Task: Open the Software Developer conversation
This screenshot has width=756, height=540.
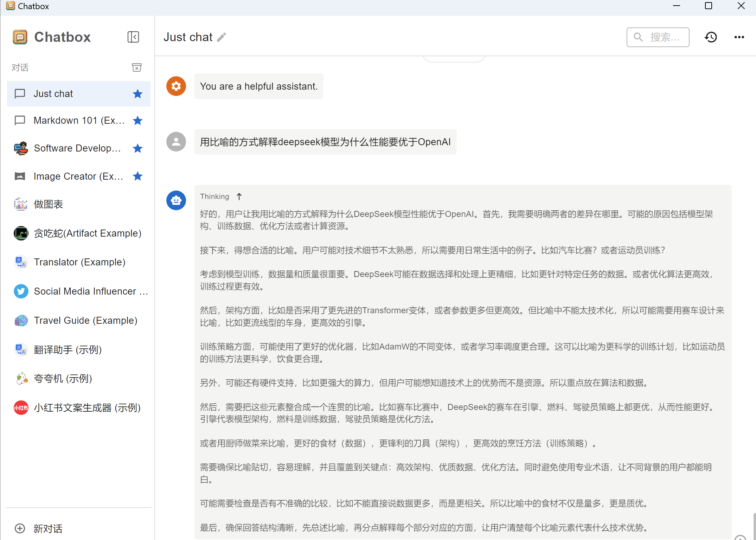Action: [x=77, y=148]
